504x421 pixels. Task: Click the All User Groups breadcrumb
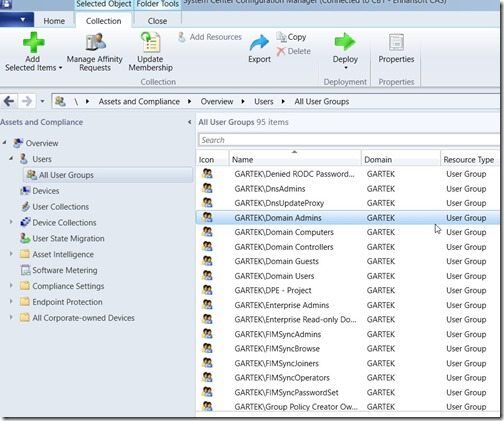click(x=322, y=101)
